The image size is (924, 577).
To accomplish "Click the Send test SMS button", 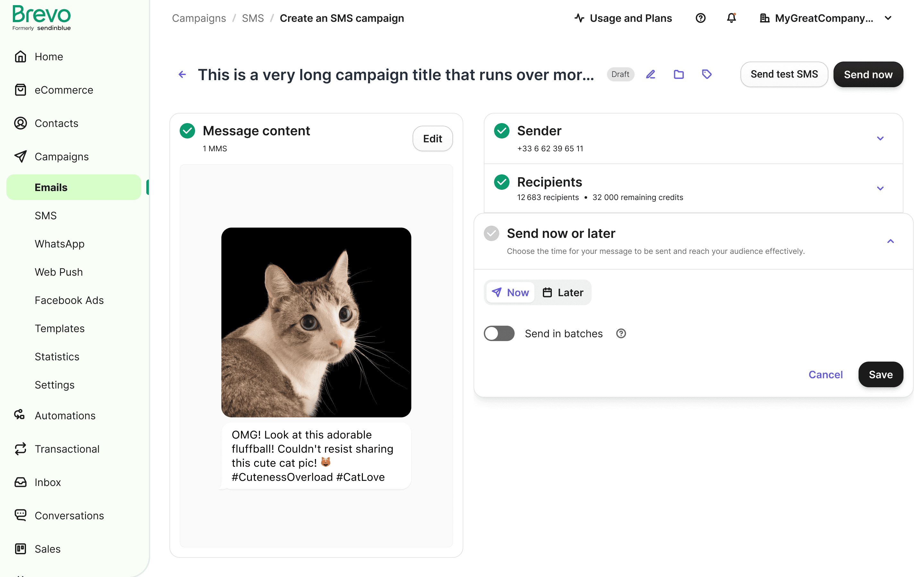I will click(x=784, y=74).
